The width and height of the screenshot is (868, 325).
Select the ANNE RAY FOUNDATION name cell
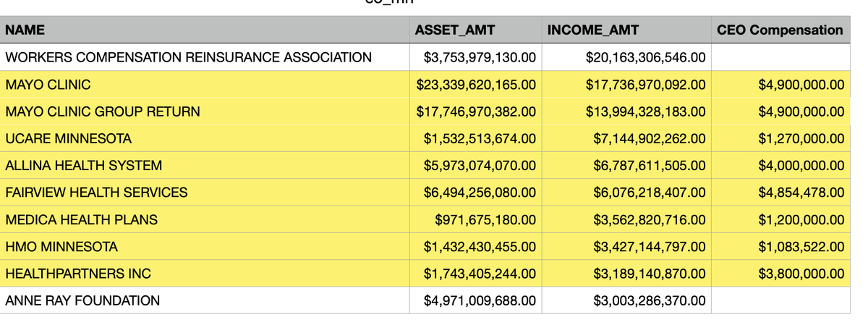205,300
